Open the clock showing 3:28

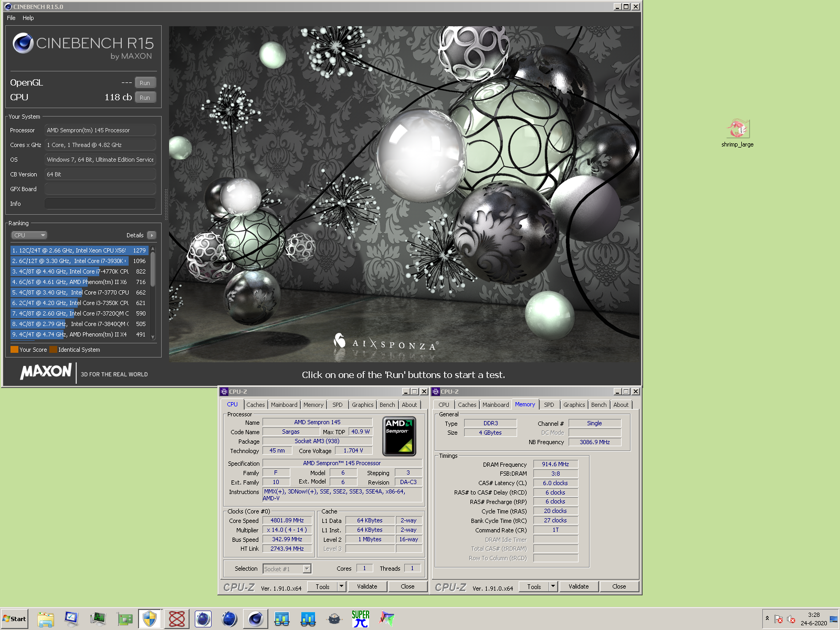(x=814, y=619)
